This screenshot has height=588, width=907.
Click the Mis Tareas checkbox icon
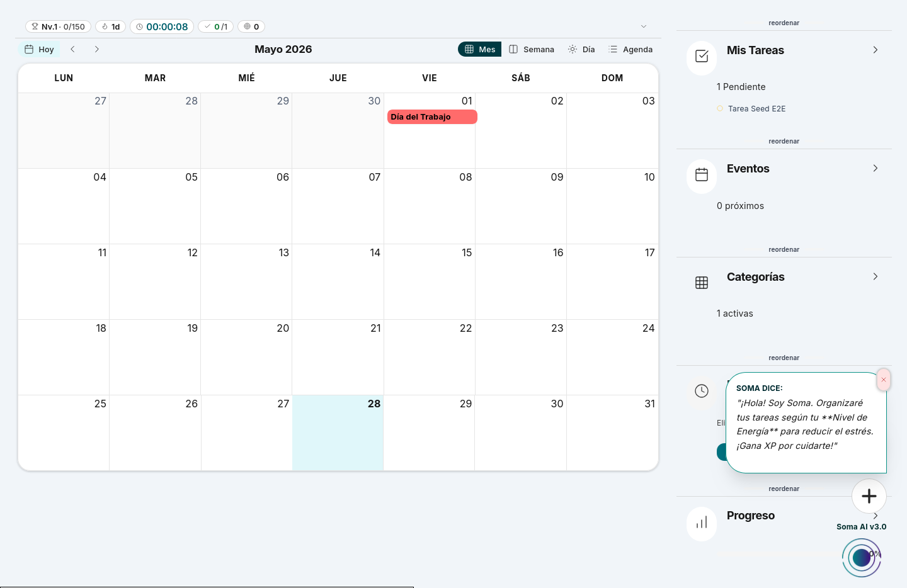[x=702, y=57]
